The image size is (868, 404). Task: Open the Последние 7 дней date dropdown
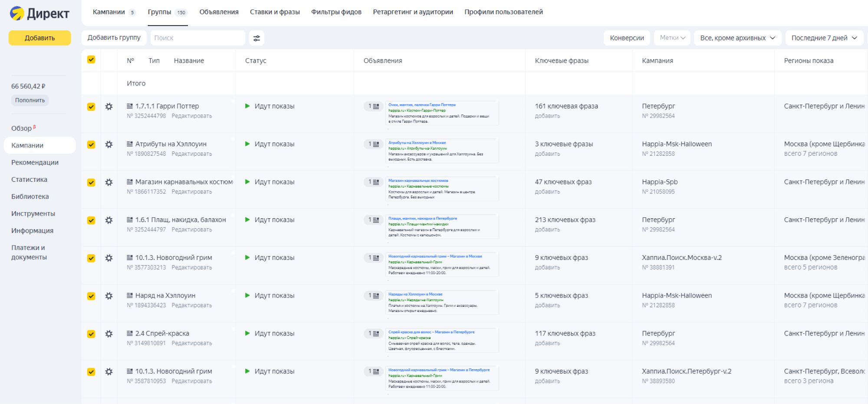[824, 38]
